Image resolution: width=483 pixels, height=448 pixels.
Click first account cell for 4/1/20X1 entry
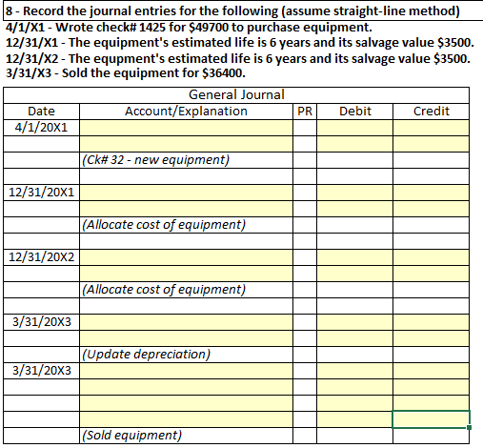[186, 128]
